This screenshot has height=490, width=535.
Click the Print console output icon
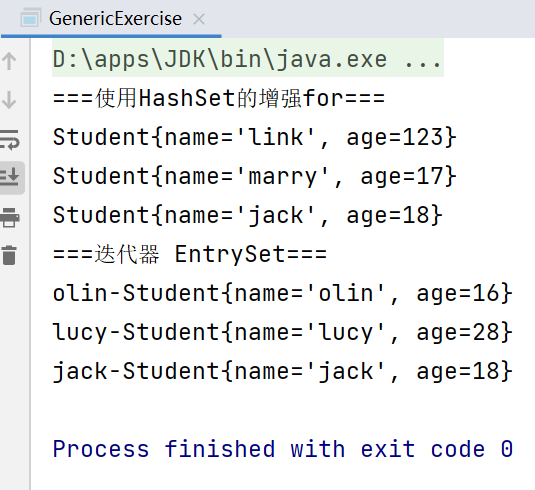click(10, 217)
